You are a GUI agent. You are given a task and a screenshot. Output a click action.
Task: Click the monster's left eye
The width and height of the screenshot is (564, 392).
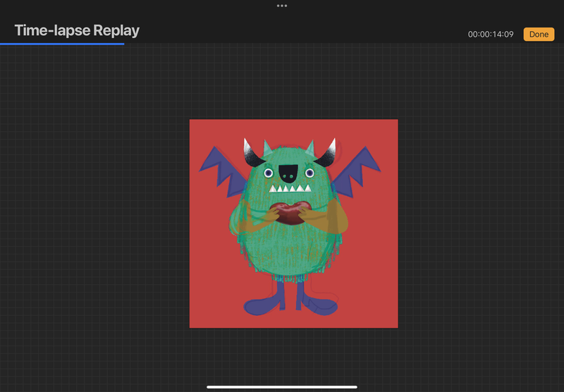coord(269,173)
